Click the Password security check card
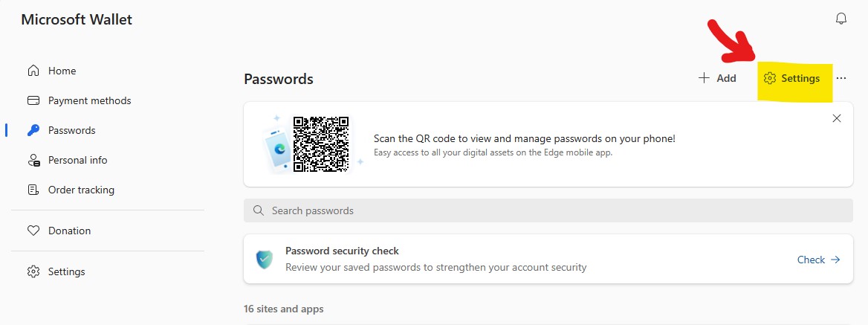This screenshot has height=325, width=868. coord(548,259)
